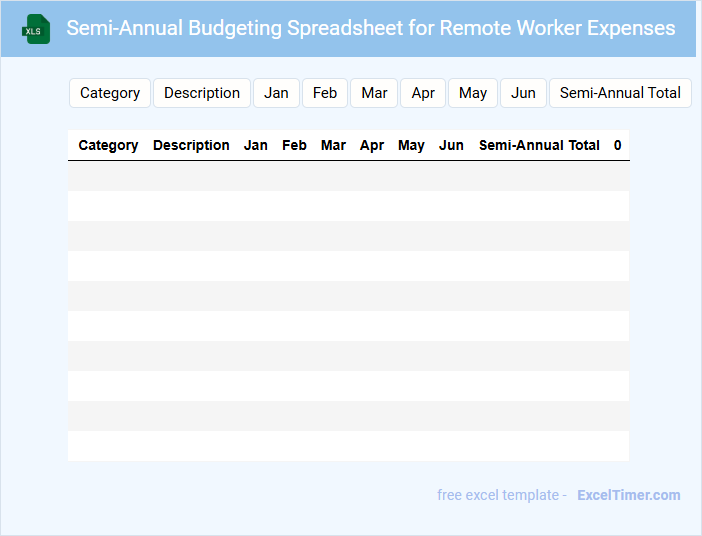Click the Semi-Annual Total table column header
This screenshot has height=536, width=702.
tap(539, 145)
